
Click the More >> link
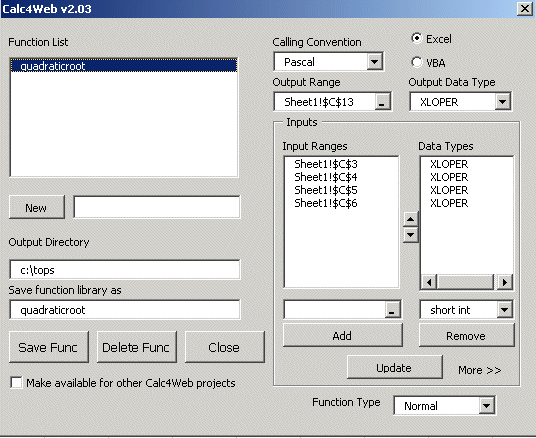click(x=480, y=370)
